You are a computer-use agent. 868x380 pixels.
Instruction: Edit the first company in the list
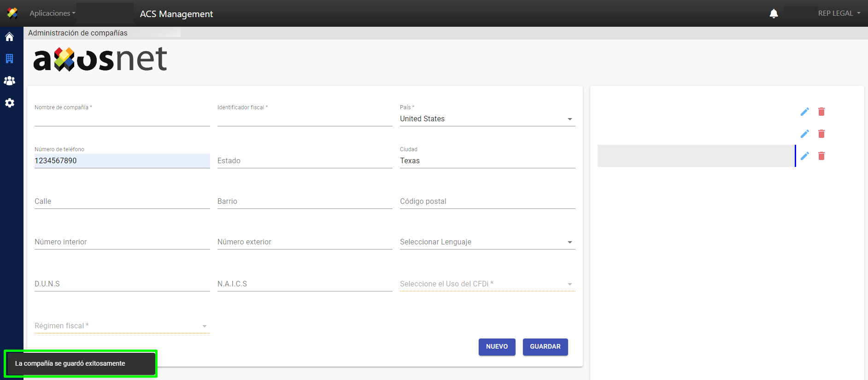click(804, 112)
